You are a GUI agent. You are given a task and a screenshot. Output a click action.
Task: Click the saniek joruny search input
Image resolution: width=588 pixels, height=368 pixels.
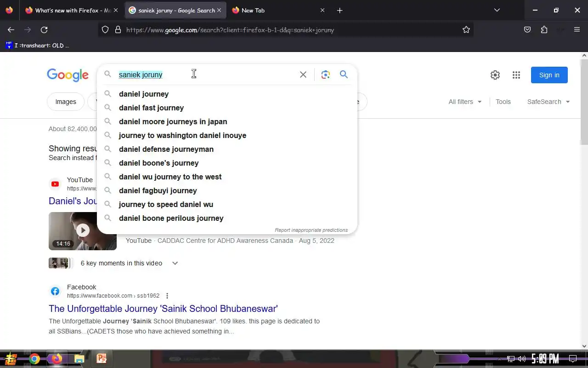point(207,75)
